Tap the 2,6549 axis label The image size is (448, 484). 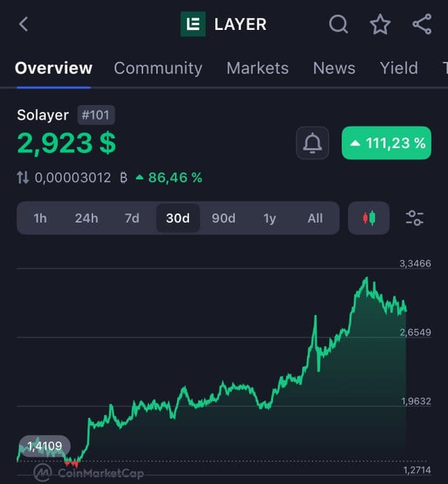(x=415, y=332)
